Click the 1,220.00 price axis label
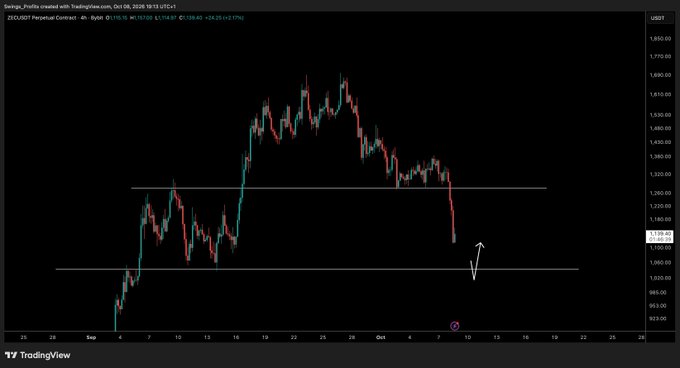680x368 pixels. coord(660,206)
